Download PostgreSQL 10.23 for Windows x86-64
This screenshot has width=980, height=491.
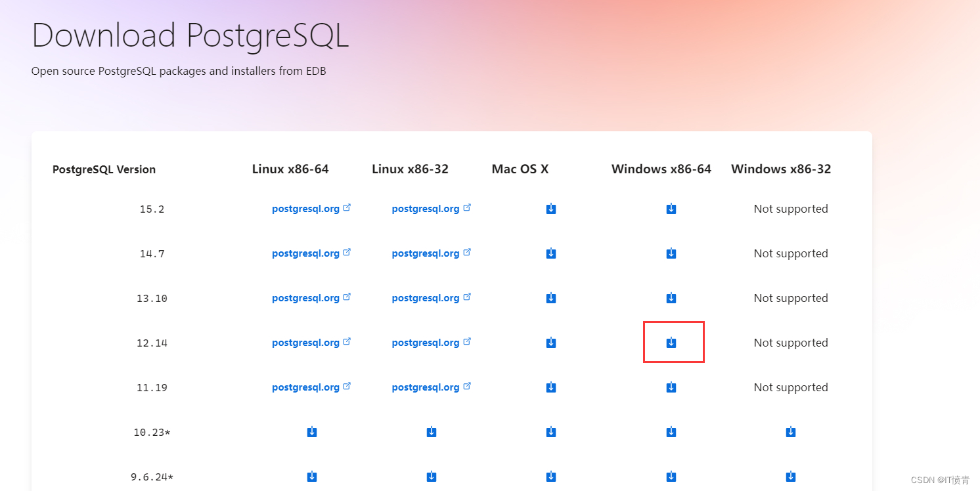[671, 432]
